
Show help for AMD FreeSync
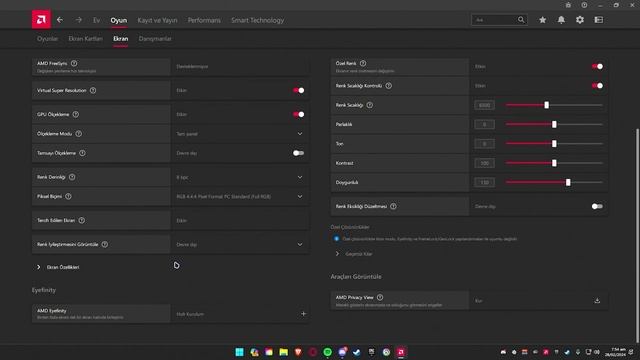[74, 63]
